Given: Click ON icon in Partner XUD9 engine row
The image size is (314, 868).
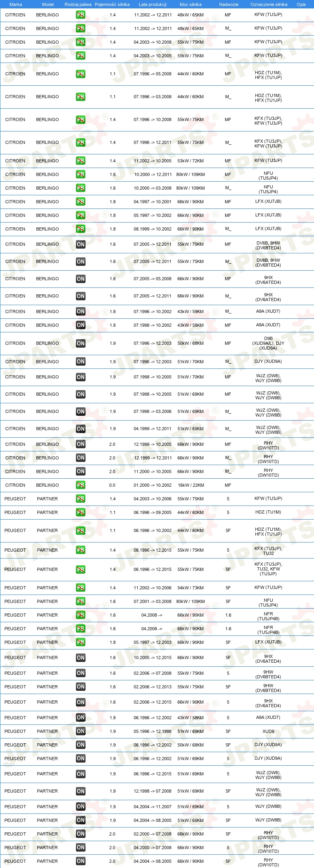Looking at the screenshot, I should coord(81,731).
